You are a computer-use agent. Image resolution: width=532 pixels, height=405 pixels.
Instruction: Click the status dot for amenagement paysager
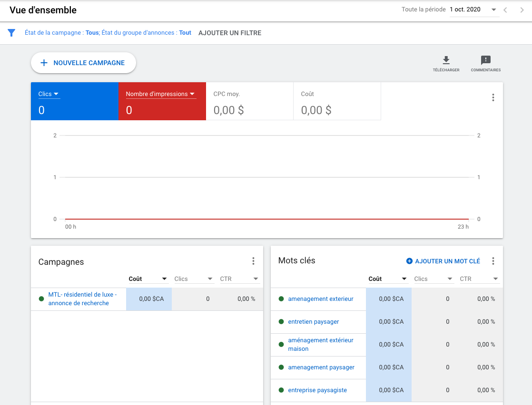281,367
